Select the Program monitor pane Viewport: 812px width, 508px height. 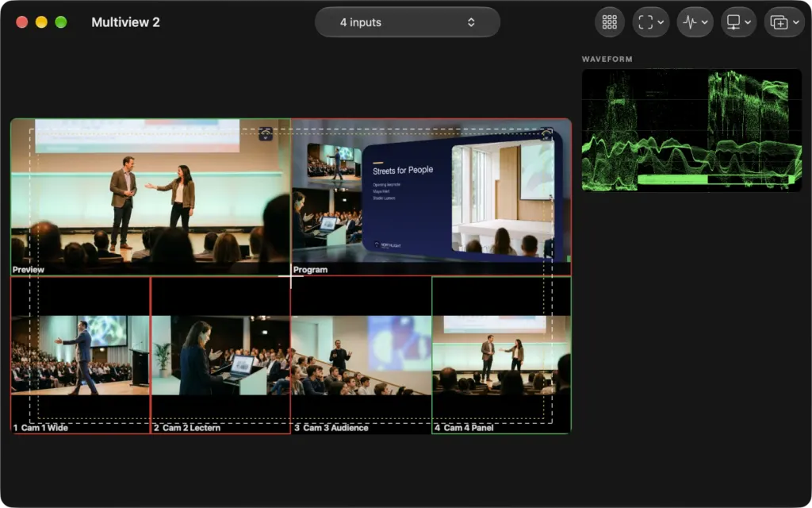click(x=431, y=197)
